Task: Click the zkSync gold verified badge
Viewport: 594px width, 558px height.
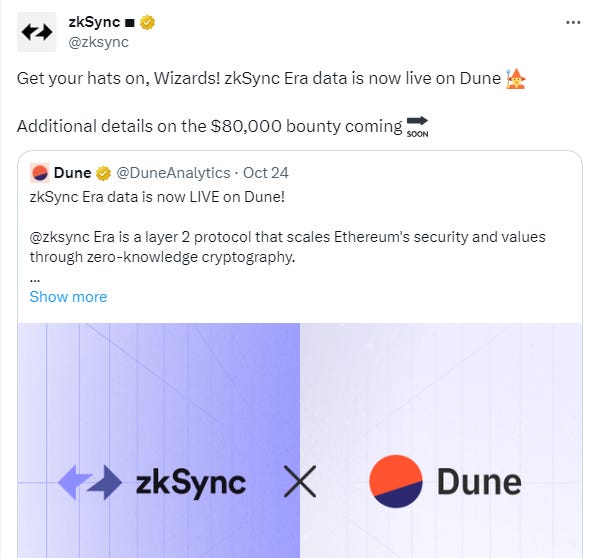Action: click(x=147, y=22)
